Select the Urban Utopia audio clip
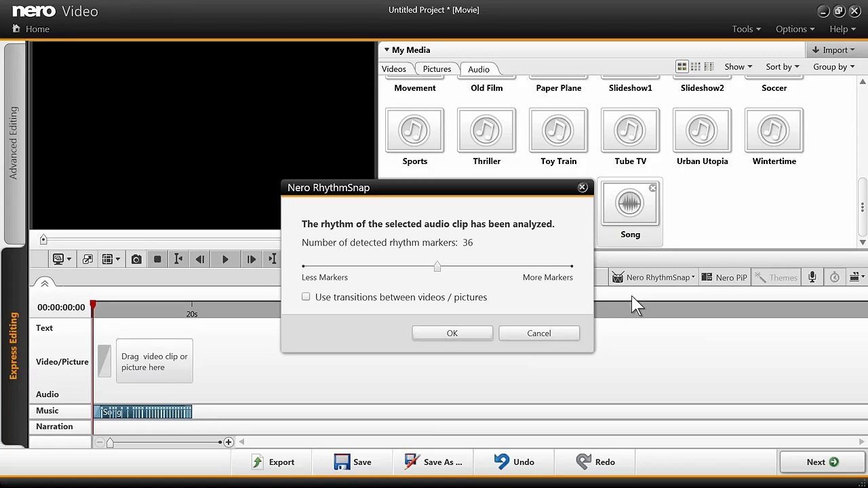The width and height of the screenshot is (868, 488). (703, 130)
